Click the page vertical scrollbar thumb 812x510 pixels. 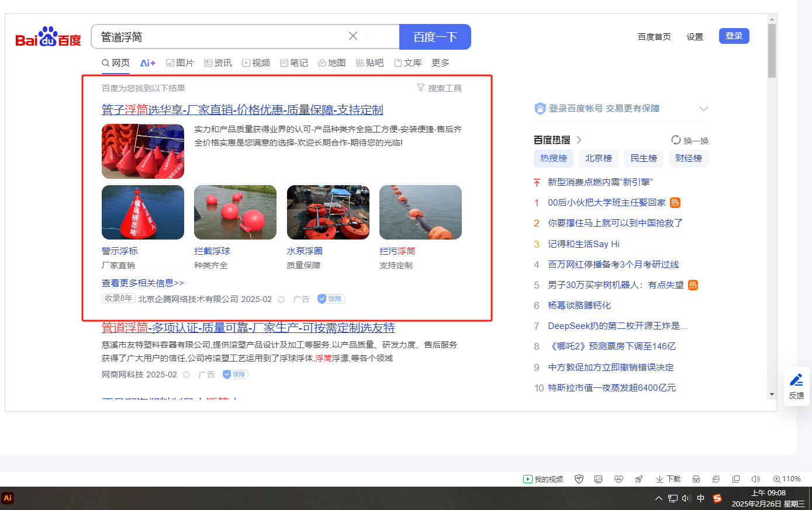[x=772, y=51]
